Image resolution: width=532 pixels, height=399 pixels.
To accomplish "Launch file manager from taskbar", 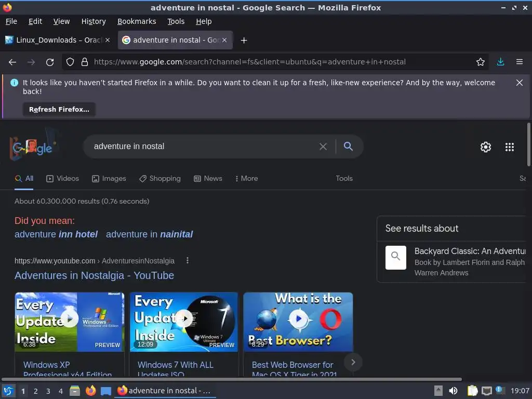I will point(75,391).
